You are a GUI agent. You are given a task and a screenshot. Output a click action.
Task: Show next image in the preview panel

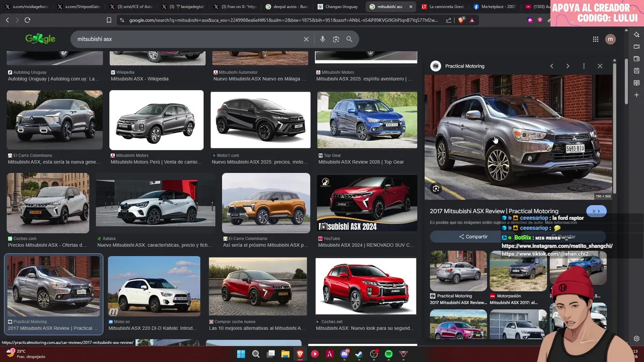click(568, 66)
